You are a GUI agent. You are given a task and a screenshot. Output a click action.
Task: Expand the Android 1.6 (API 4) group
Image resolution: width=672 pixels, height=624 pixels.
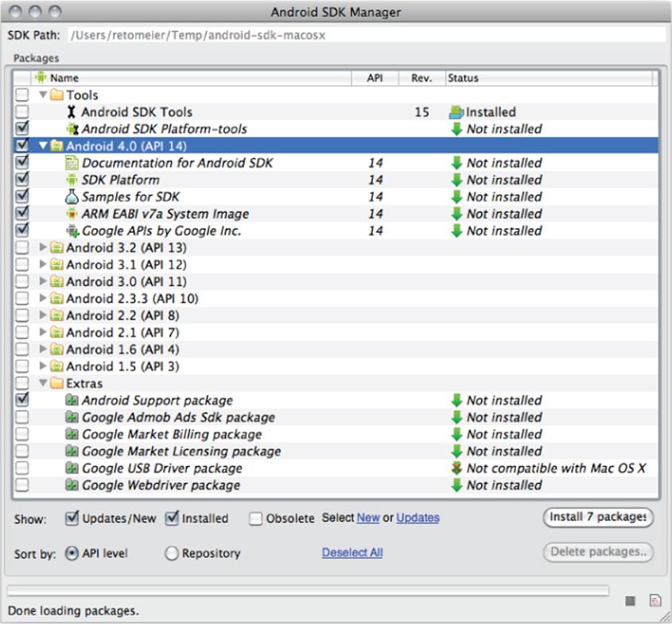click(x=43, y=349)
